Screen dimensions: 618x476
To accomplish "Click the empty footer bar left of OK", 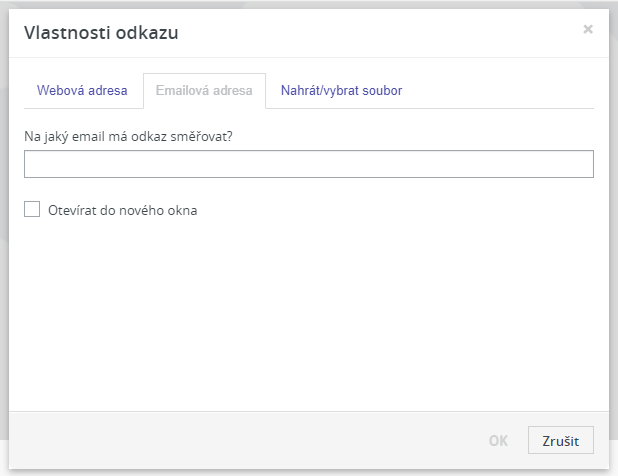I will [x=243, y=441].
